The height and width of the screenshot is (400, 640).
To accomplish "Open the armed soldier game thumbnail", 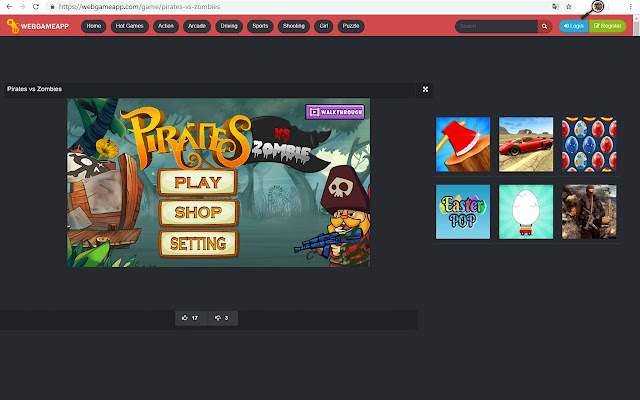I will pyautogui.click(x=589, y=212).
